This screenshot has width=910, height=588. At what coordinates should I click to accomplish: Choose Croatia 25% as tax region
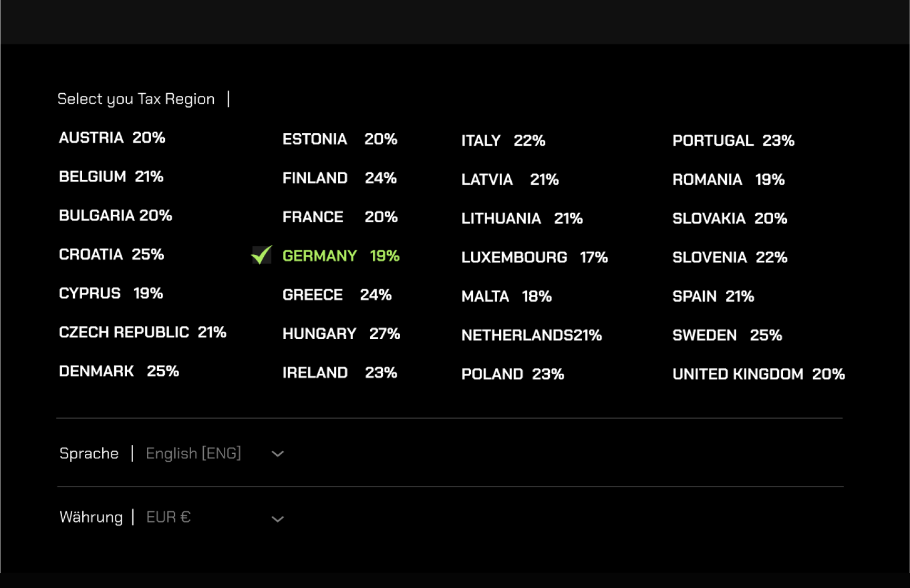111,255
